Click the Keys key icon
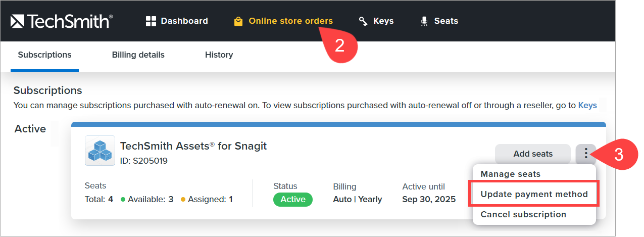The height and width of the screenshot is (237, 644). point(363,21)
